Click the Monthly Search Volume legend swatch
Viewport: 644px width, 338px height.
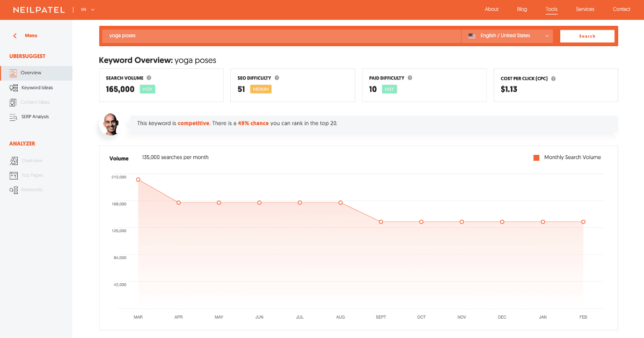click(x=536, y=157)
